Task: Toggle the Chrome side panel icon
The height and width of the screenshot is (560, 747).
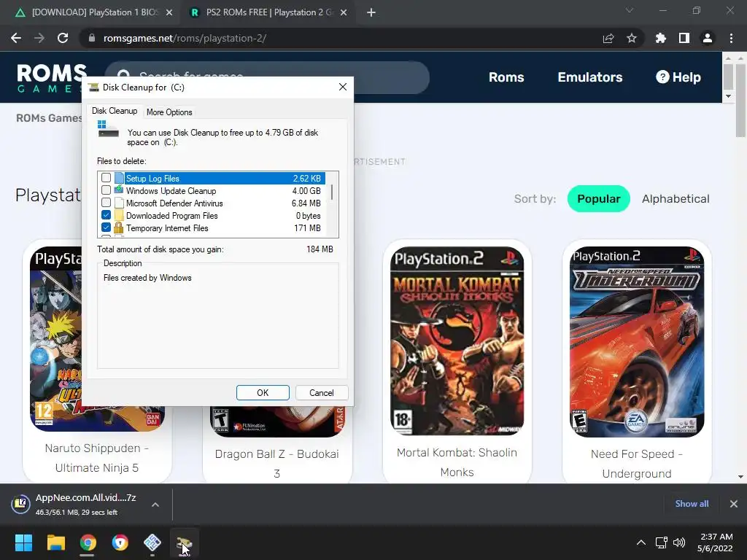Action: 684,38
